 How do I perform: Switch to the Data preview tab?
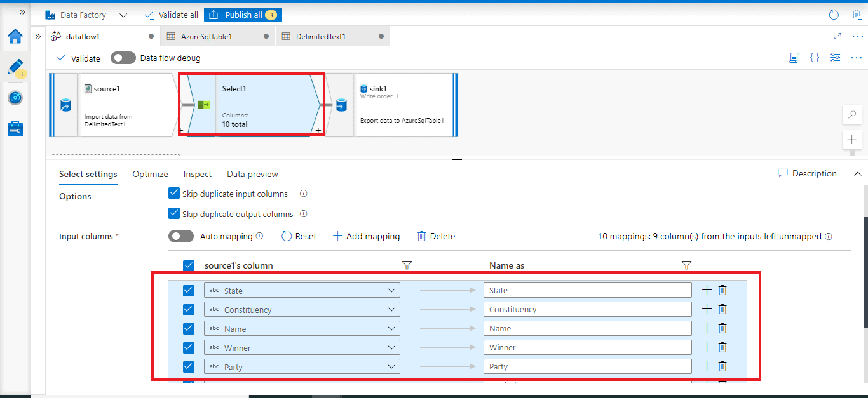252,174
